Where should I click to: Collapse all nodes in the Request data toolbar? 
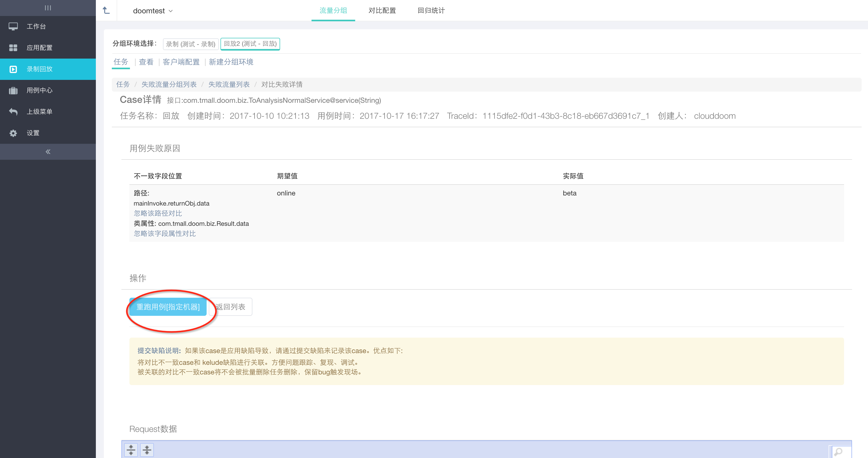click(x=147, y=450)
